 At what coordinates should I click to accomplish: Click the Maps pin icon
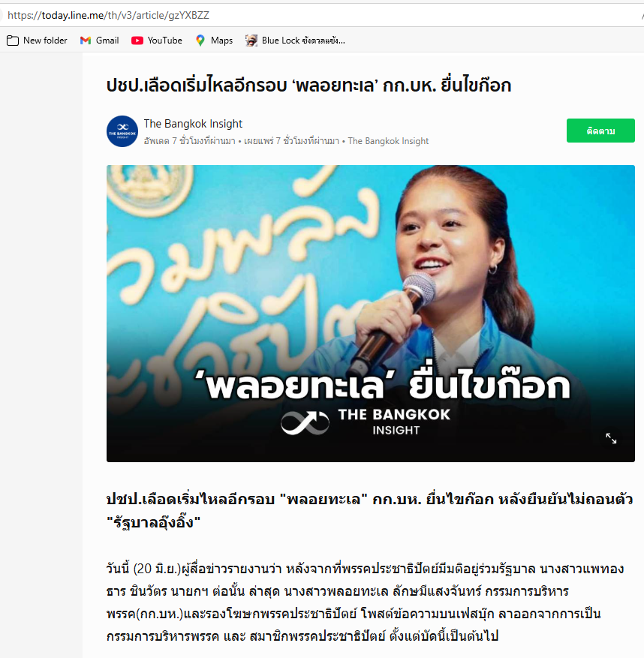200,41
